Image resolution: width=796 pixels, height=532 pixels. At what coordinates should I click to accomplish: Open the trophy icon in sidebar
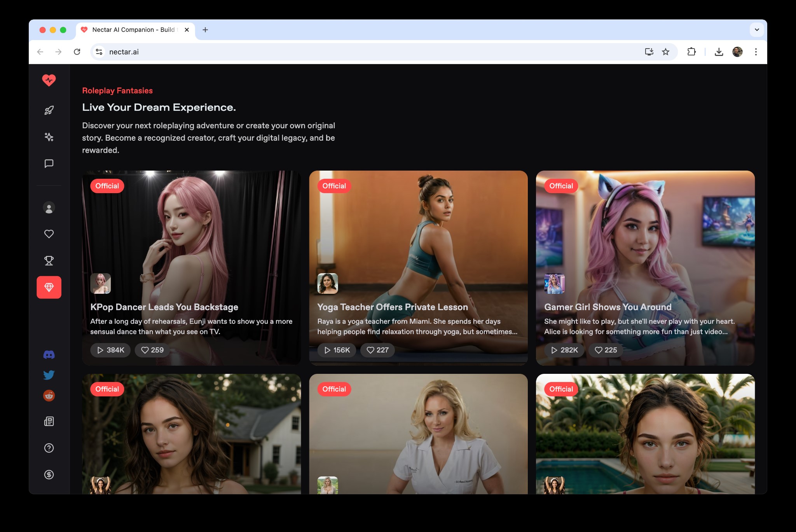[x=49, y=261]
